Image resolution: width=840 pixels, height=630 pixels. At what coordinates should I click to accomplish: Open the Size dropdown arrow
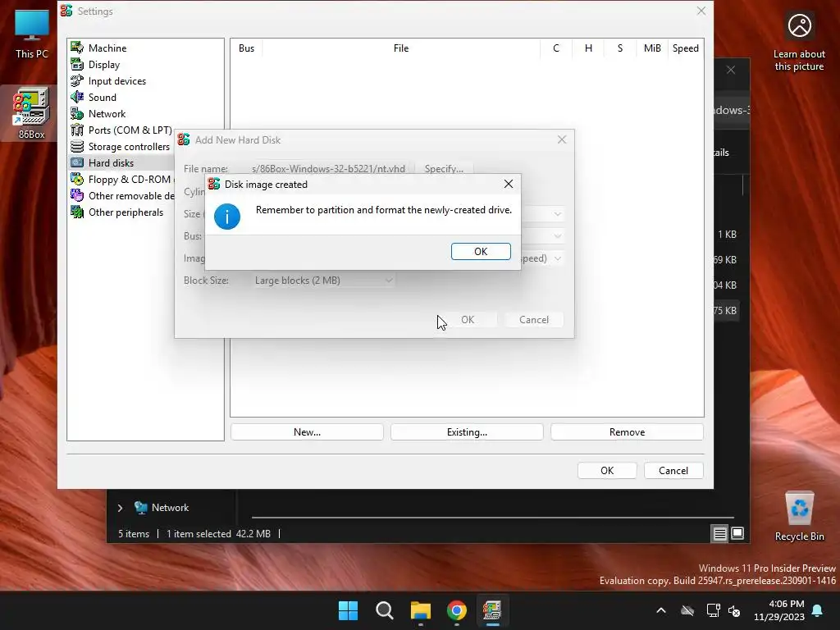point(557,214)
